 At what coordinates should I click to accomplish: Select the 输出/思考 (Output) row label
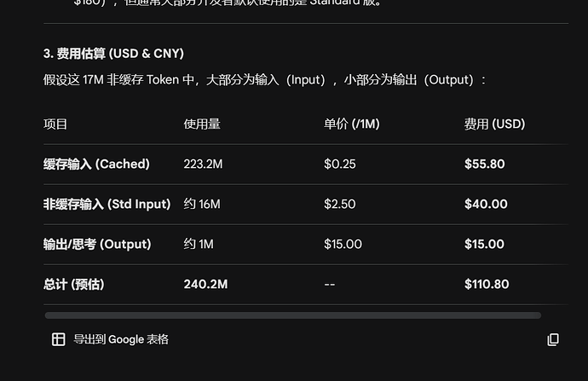click(x=97, y=244)
